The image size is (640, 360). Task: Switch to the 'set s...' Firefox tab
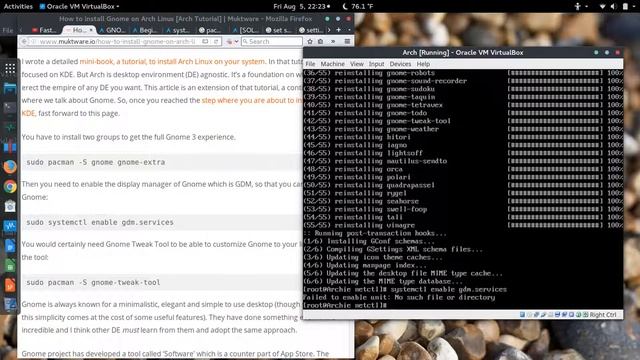coord(279,30)
